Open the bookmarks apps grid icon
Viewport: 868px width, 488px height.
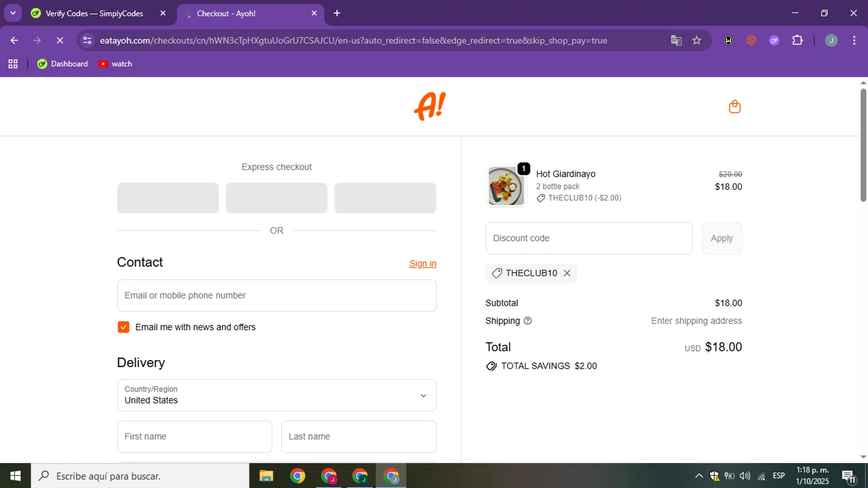(x=13, y=64)
